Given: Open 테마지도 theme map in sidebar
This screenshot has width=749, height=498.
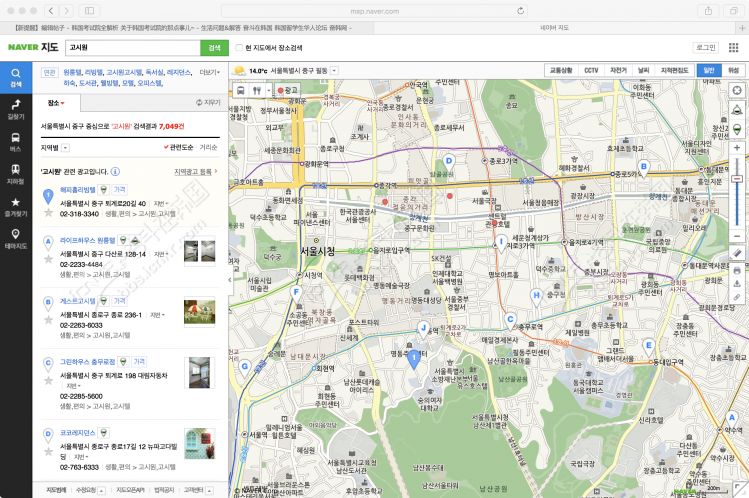Looking at the screenshot, I should [16, 239].
